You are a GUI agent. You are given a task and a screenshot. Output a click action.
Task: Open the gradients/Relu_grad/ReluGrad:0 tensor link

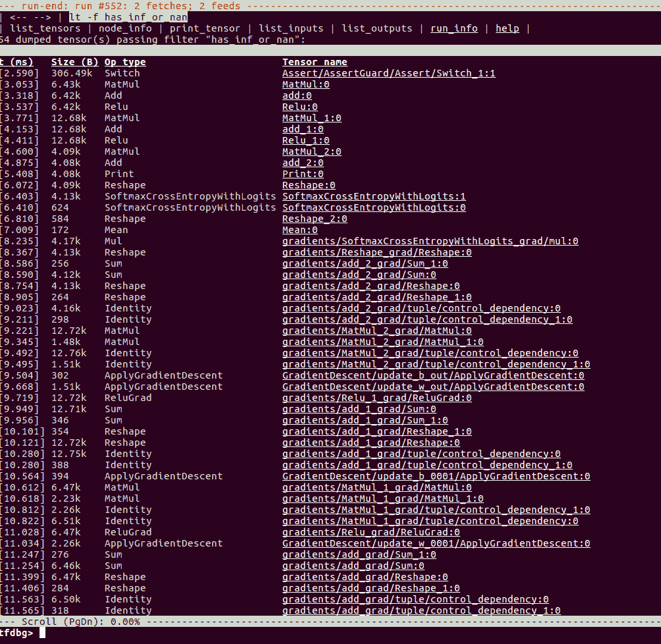coord(371,532)
